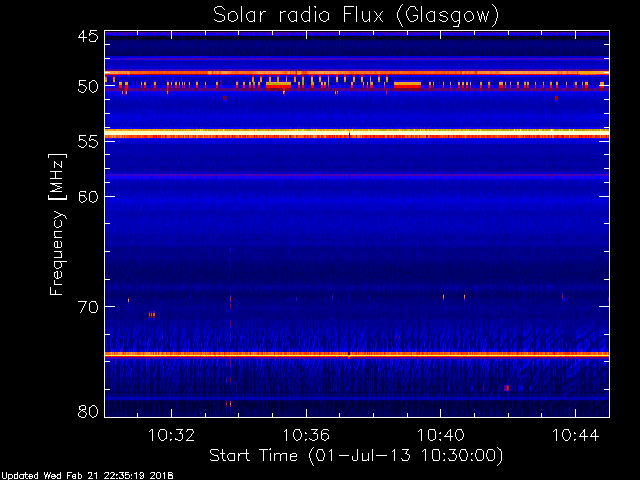Click the 50 frequency tick label
The image size is (640, 480).
(88, 87)
